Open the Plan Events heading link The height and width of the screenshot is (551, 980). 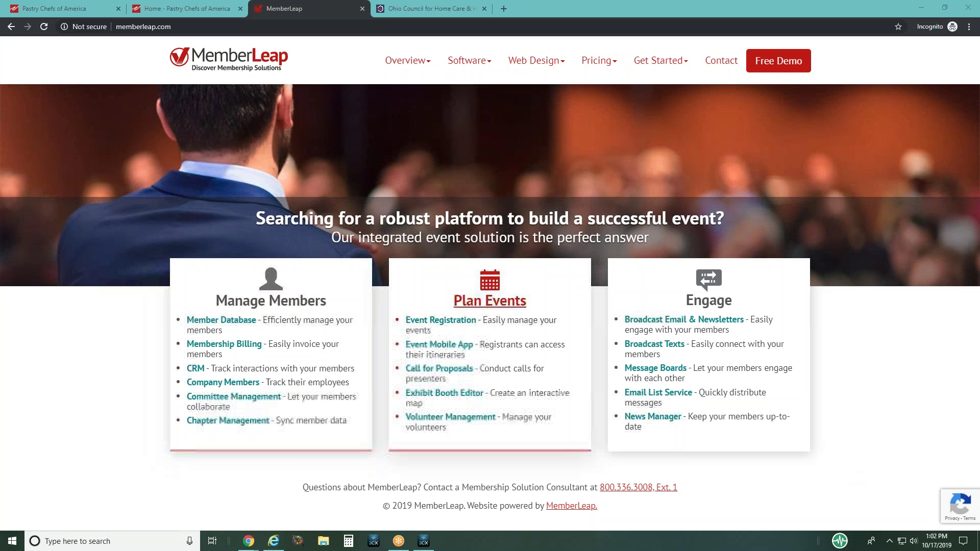[489, 300]
